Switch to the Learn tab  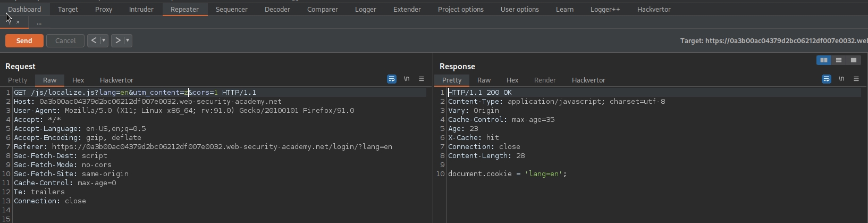point(565,9)
